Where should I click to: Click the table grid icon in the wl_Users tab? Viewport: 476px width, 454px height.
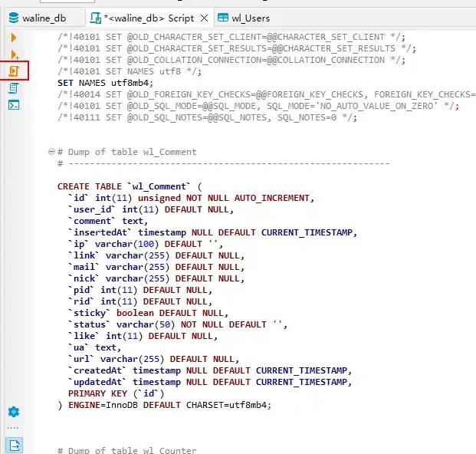point(223,18)
